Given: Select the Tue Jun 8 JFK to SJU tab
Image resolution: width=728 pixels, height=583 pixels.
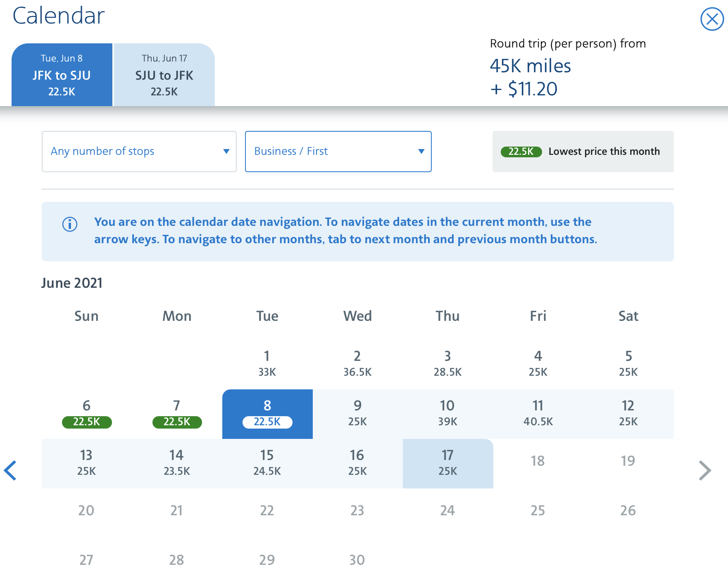Looking at the screenshot, I should tap(62, 75).
